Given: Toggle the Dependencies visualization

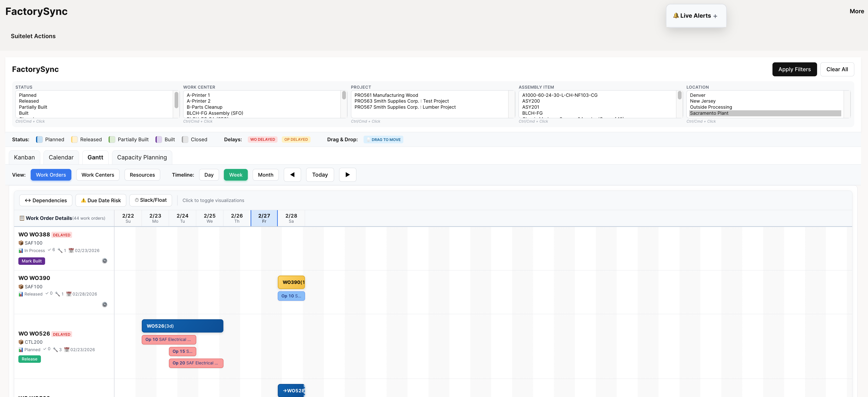Looking at the screenshot, I should 46,200.
